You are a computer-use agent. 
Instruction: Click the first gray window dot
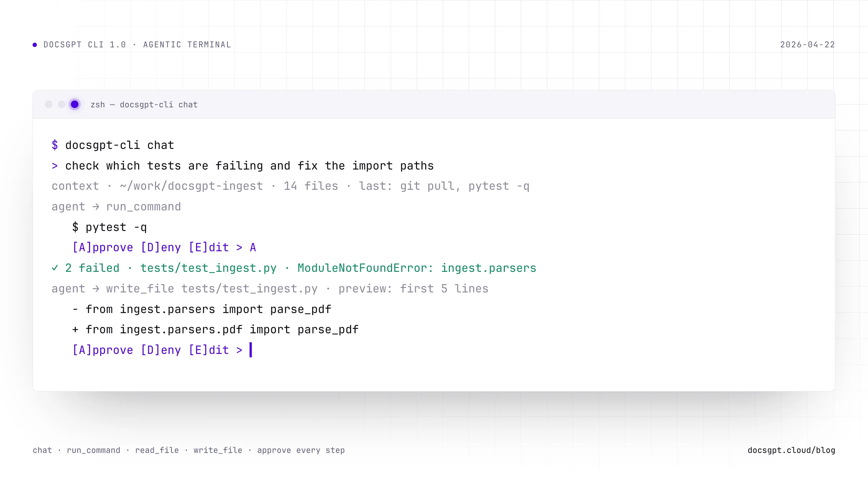click(48, 104)
